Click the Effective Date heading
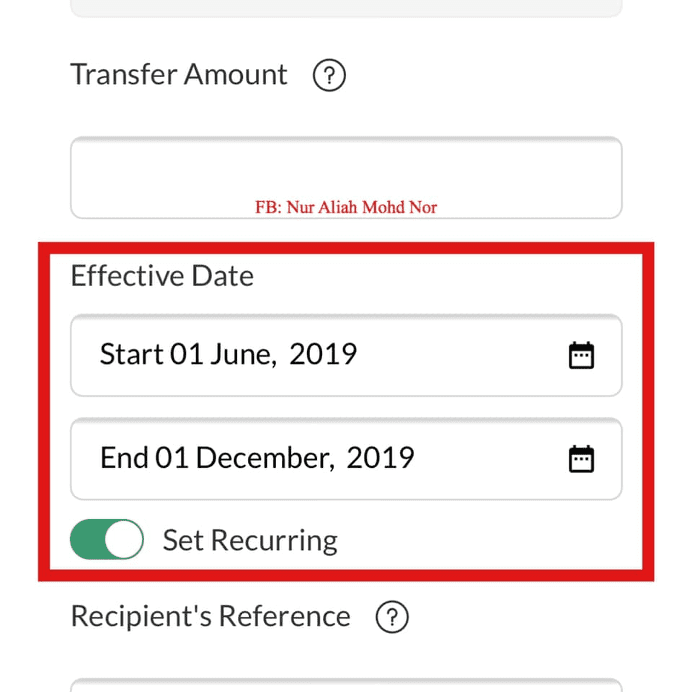 [x=162, y=276]
